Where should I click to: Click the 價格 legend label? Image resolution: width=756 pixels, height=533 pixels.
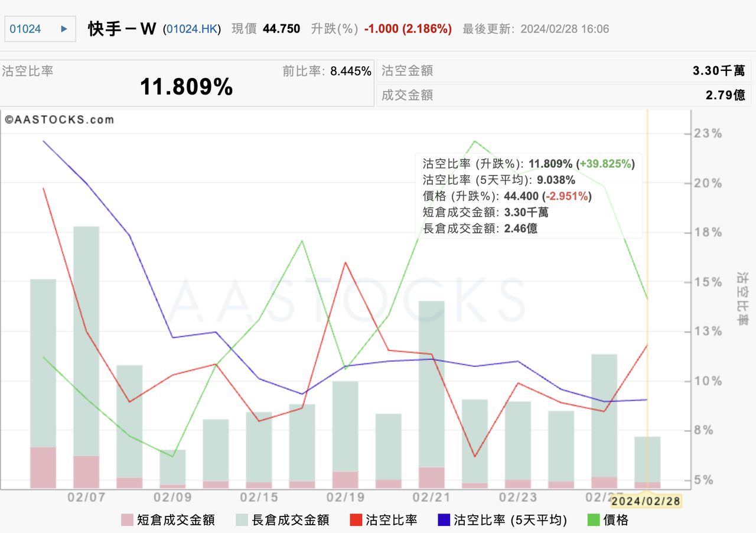(616, 520)
